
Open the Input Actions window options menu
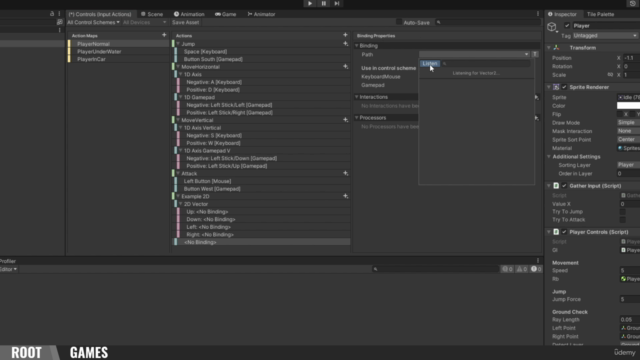(538, 14)
